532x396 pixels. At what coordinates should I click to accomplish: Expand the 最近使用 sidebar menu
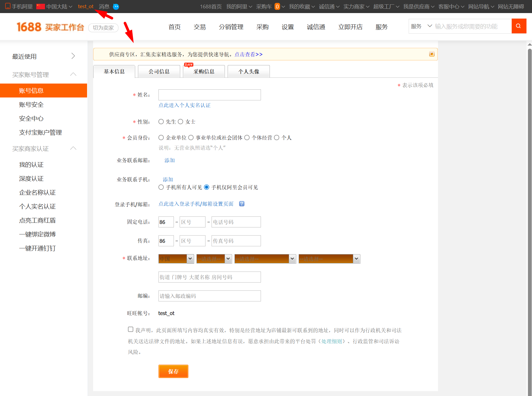(x=73, y=56)
